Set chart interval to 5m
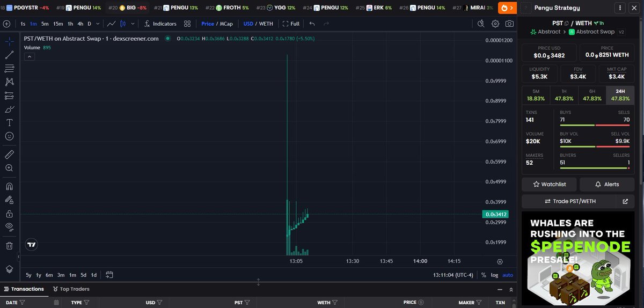Viewport: 644px width, 308px height. point(45,24)
